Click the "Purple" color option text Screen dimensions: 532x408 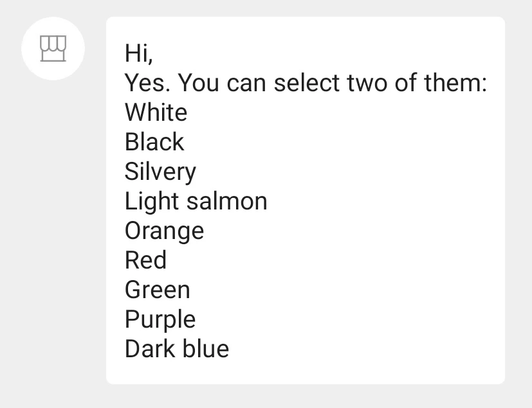coord(160,320)
